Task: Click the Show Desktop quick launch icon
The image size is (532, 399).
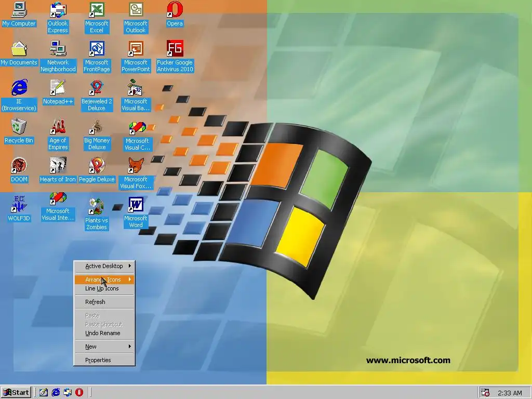Action: pos(44,393)
